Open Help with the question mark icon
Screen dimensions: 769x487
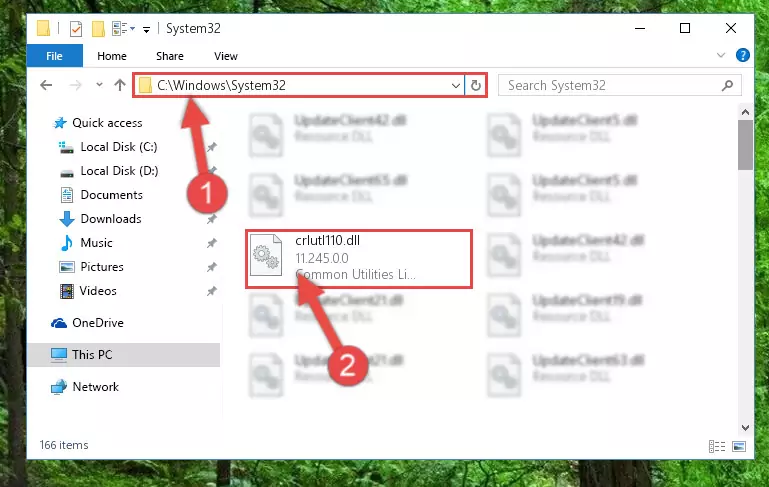743,55
